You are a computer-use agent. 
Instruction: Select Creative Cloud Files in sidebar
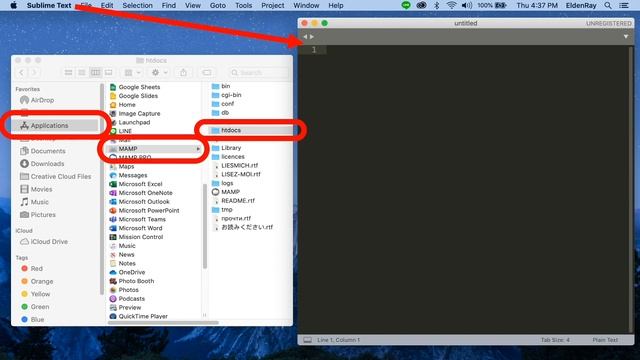tap(57, 176)
